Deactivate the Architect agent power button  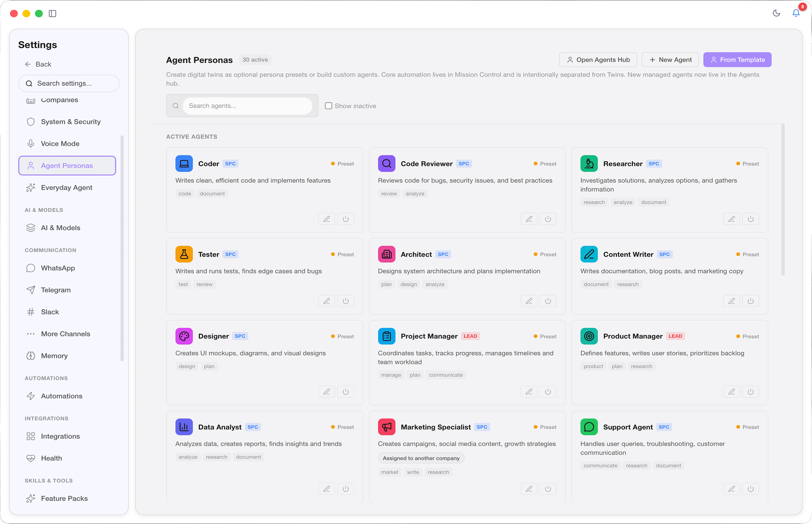pyautogui.click(x=548, y=301)
